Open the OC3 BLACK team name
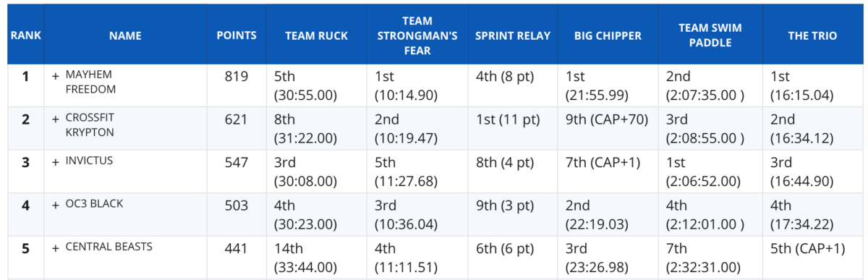868x280 pixels. point(94,204)
